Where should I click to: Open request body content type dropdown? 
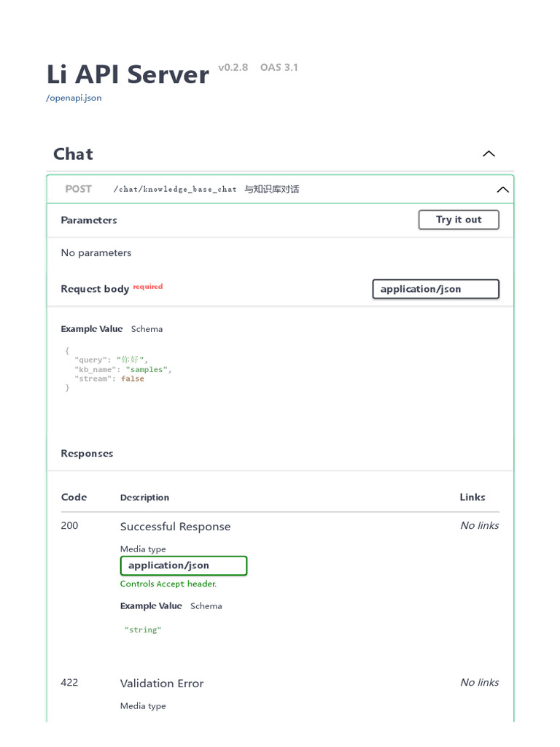tap(435, 289)
